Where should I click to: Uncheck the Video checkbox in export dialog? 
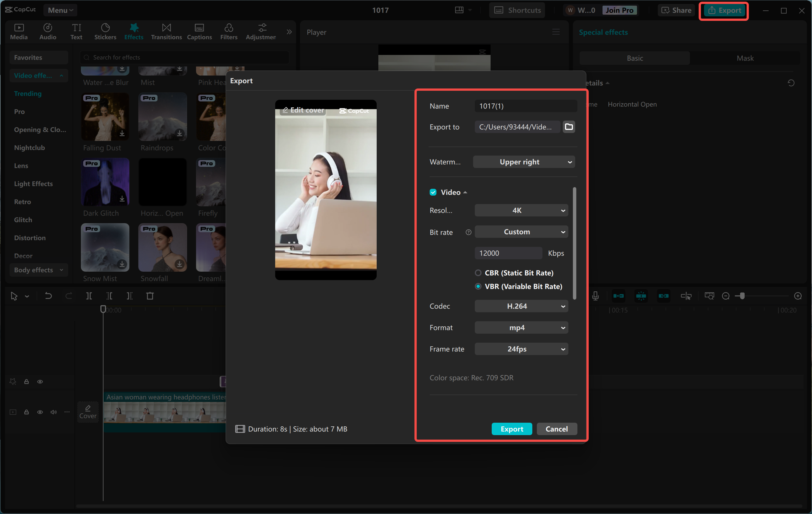(x=433, y=192)
